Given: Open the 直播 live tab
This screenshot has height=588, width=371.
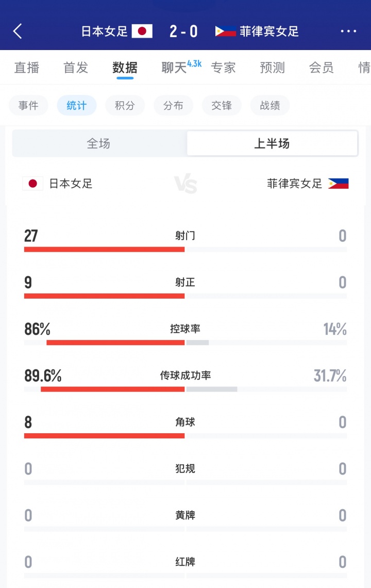Looking at the screenshot, I should (x=27, y=68).
